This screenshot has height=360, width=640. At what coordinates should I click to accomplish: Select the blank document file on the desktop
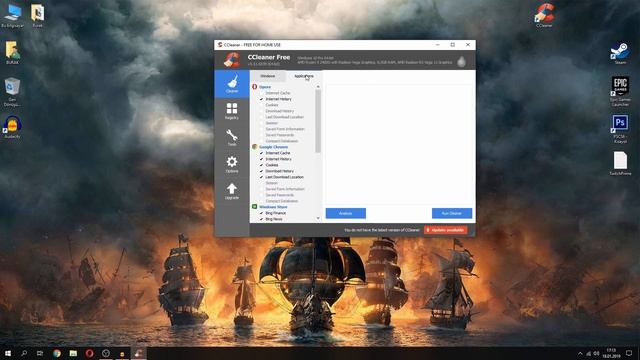coord(620,163)
